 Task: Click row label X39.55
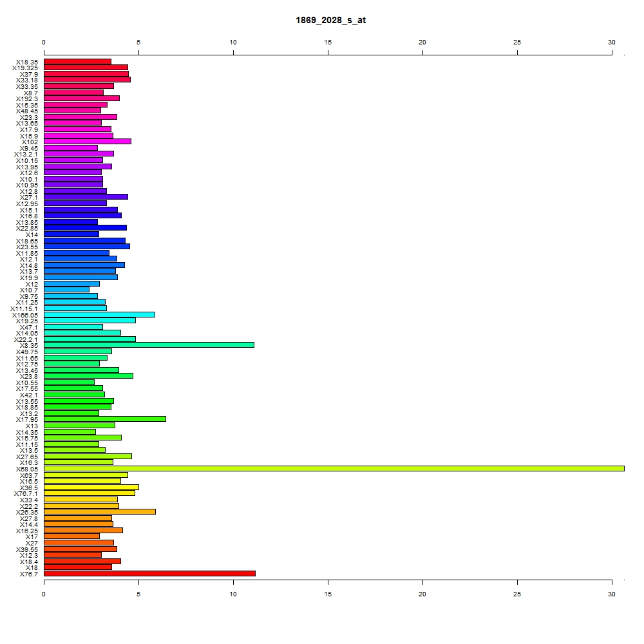click(26, 550)
